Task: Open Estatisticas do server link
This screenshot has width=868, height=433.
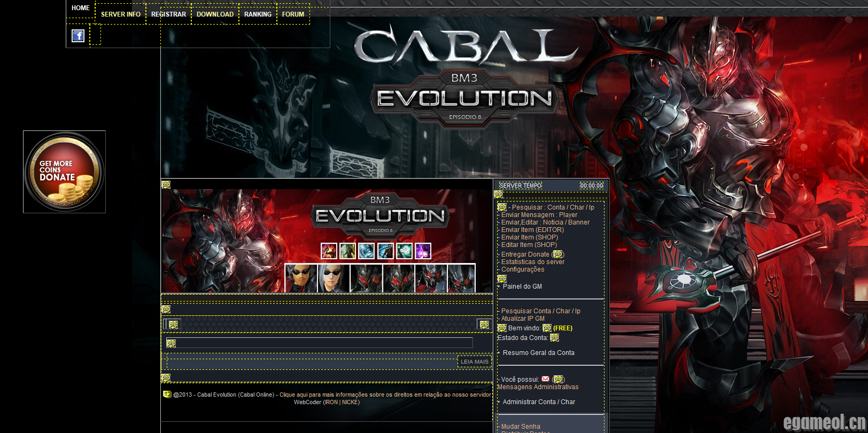Action: (x=532, y=262)
